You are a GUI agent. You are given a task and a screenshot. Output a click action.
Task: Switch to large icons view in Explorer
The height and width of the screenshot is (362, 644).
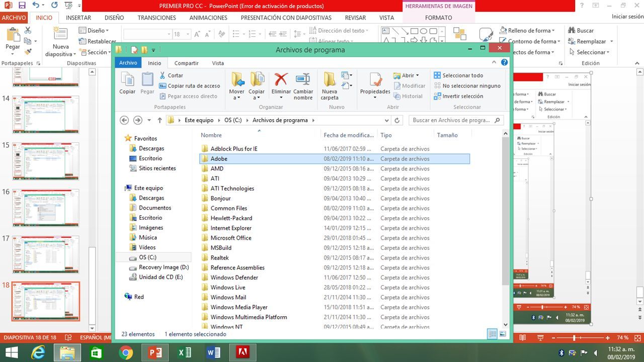[x=502, y=334]
